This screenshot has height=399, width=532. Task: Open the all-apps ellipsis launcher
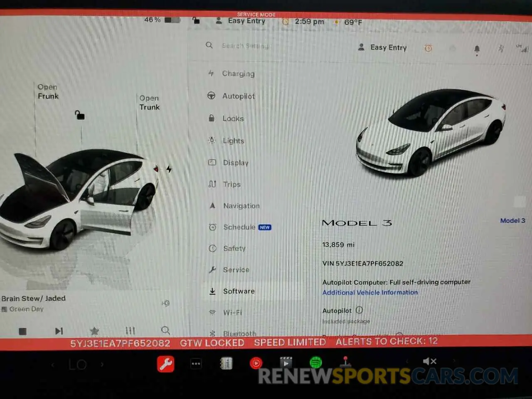click(196, 364)
